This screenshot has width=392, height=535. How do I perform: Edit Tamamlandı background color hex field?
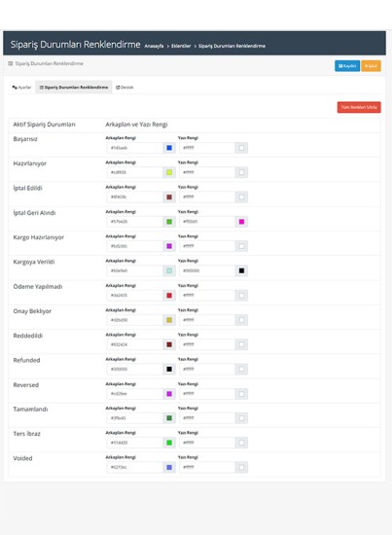click(135, 418)
